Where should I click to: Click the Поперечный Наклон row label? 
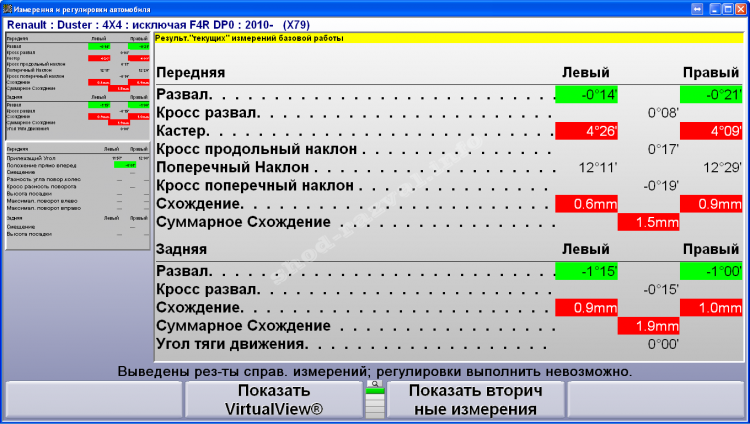point(232,167)
